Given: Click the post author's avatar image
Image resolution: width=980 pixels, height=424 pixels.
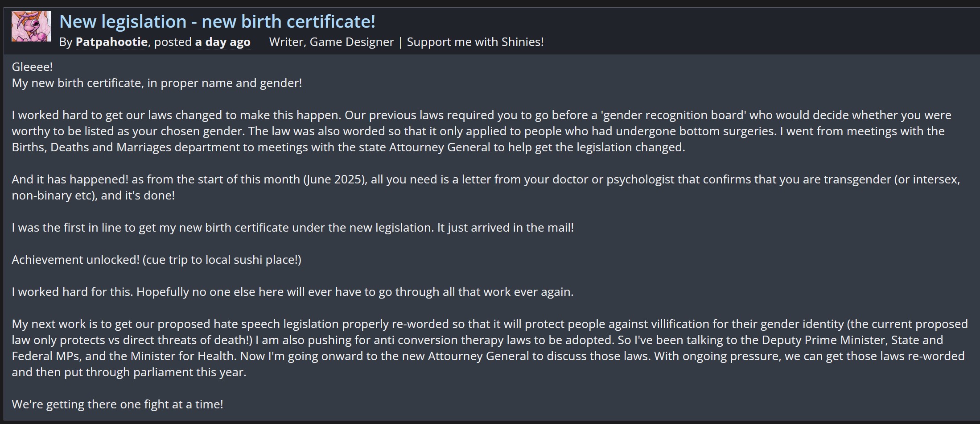Looking at the screenshot, I should pyautogui.click(x=31, y=26).
